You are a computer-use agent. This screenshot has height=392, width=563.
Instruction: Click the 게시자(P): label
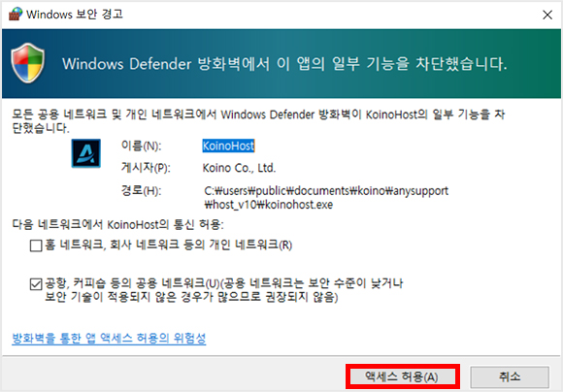(146, 168)
